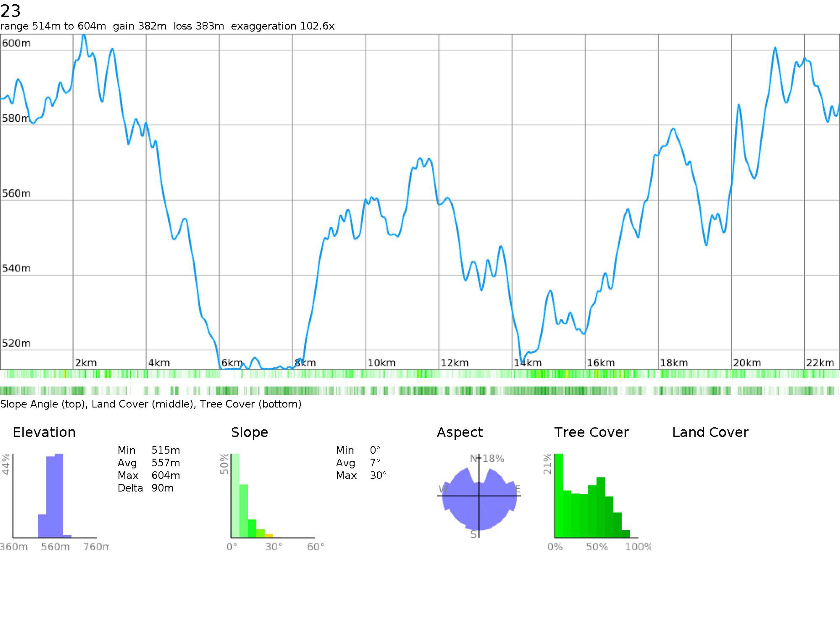
Task: Click the tree cover color strip
Action: pyautogui.click(x=420, y=390)
